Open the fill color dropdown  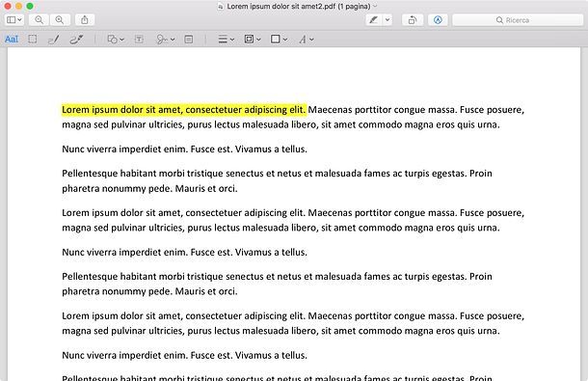point(279,39)
